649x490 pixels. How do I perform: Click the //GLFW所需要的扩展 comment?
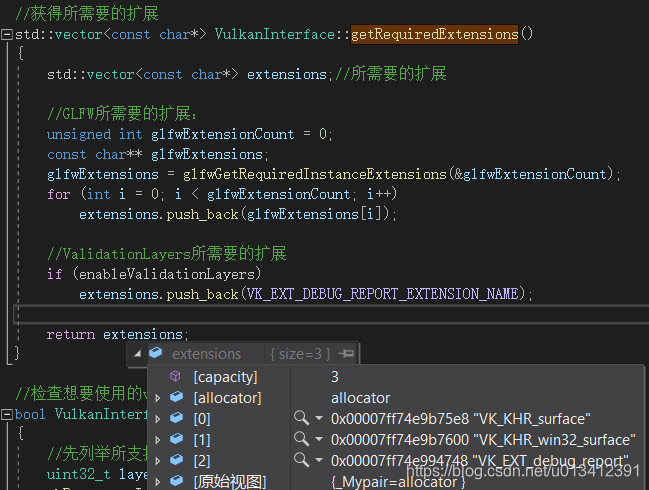click(x=122, y=113)
